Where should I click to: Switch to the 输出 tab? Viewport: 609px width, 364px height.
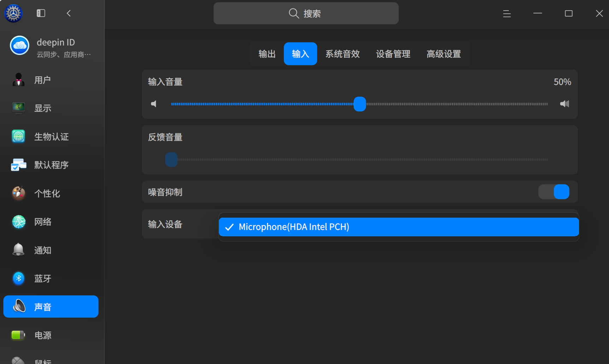tap(267, 54)
